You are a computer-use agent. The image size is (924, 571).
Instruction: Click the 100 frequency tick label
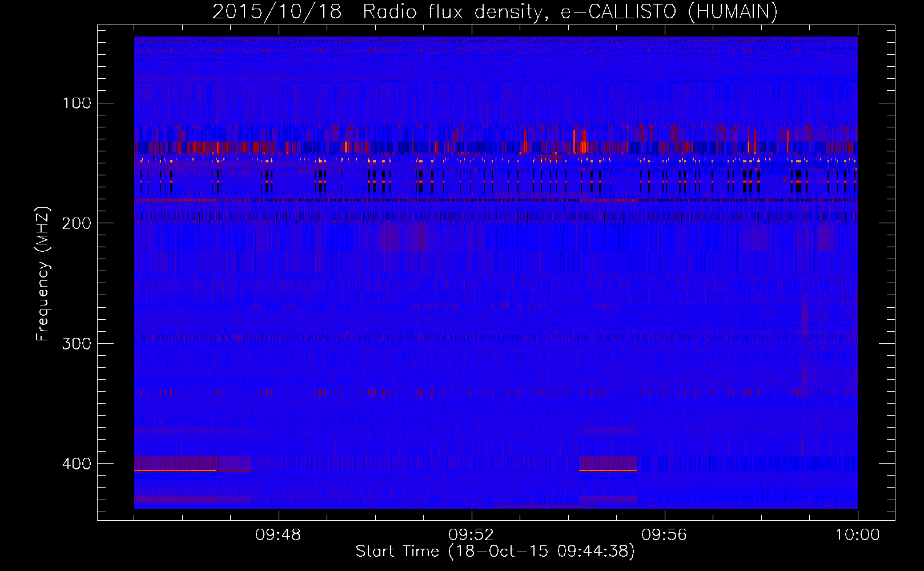click(77, 103)
